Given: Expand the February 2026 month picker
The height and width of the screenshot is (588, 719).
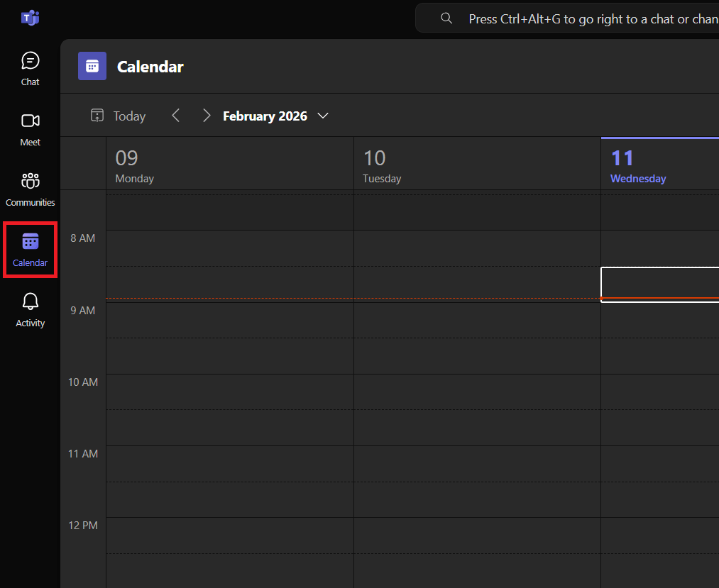Looking at the screenshot, I should tap(265, 116).
